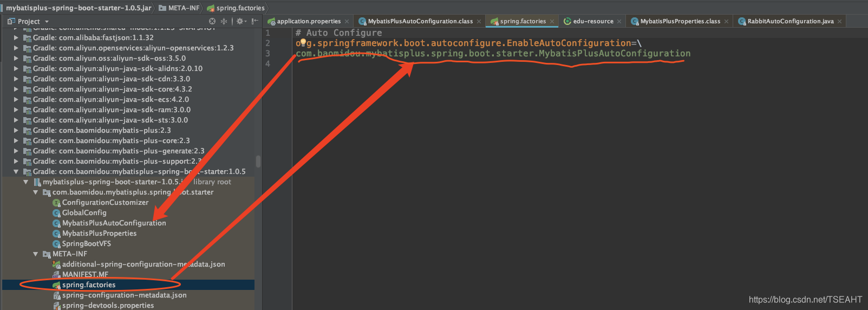The image size is (868, 310).
Task: Click the spring.factories breadcrumb item
Action: point(236,8)
